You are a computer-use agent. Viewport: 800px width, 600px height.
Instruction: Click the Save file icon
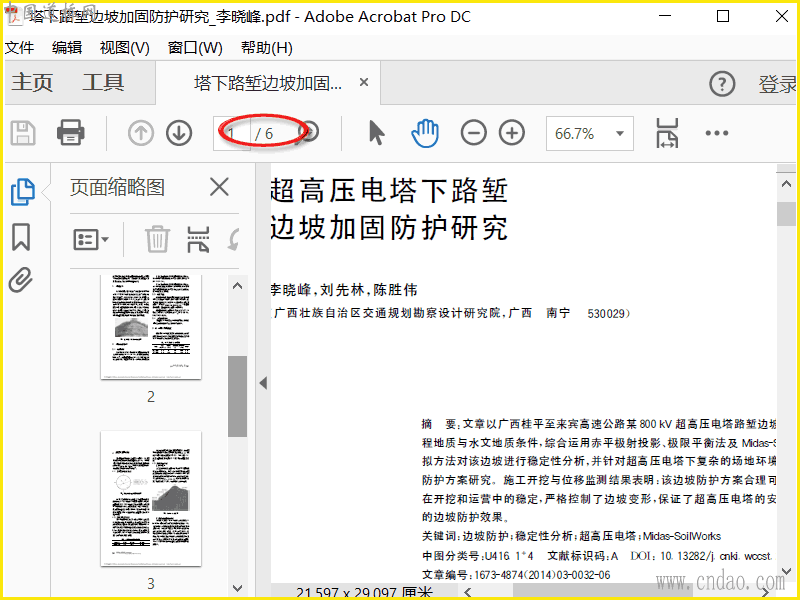coord(23,133)
